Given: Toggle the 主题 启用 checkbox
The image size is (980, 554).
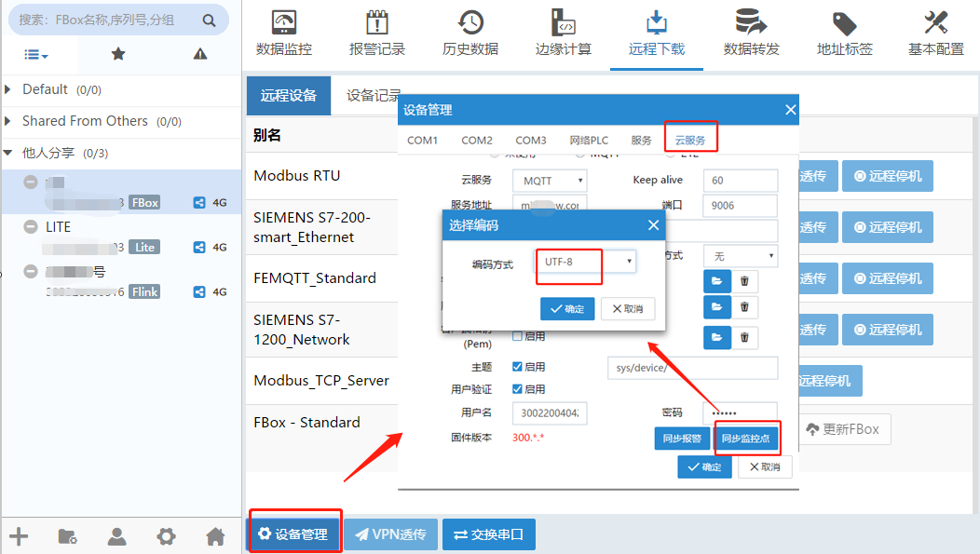Looking at the screenshot, I should pos(518,367).
